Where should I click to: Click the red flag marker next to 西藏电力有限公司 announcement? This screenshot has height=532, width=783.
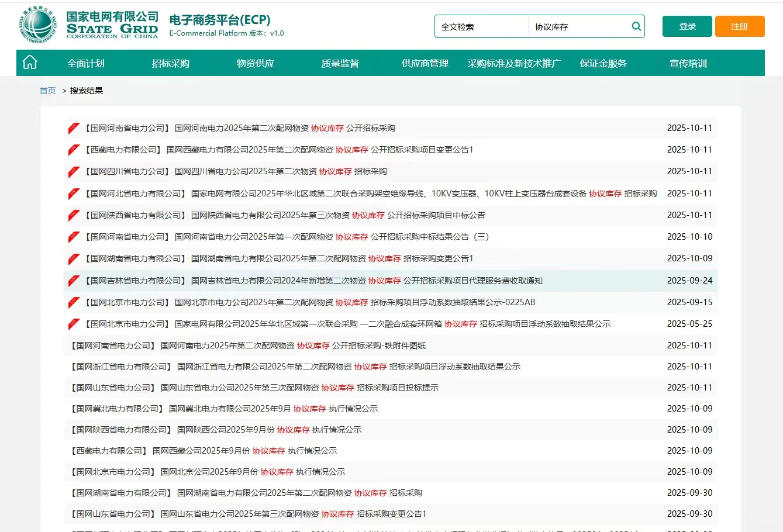coord(73,149)
